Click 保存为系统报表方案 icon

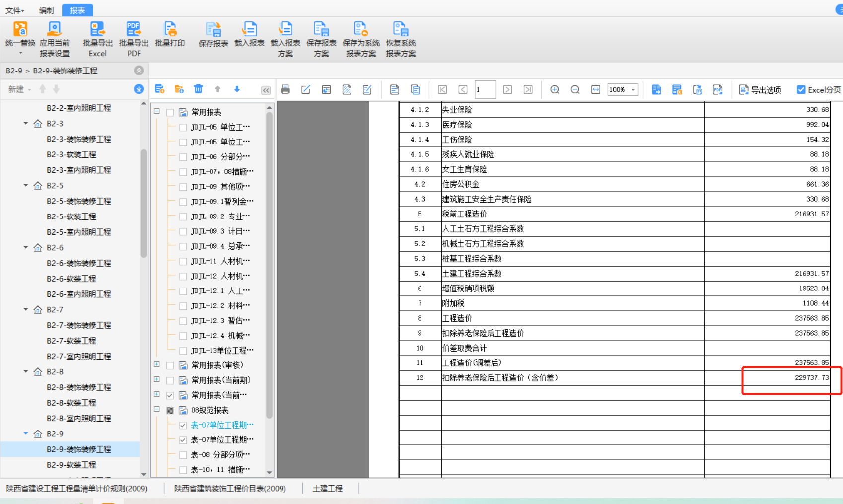coord(361,30)
